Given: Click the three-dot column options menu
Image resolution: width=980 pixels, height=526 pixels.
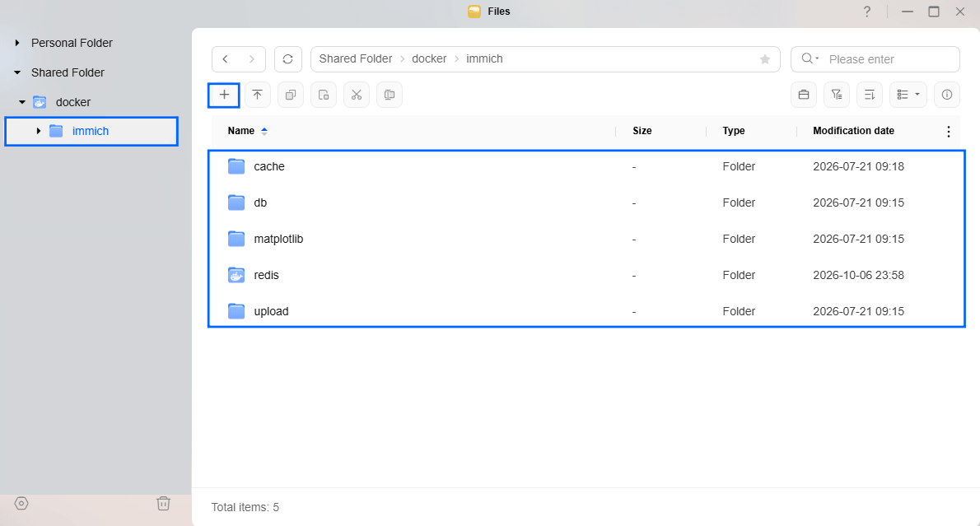Looking at the screenshot, I should click(948, 131).
